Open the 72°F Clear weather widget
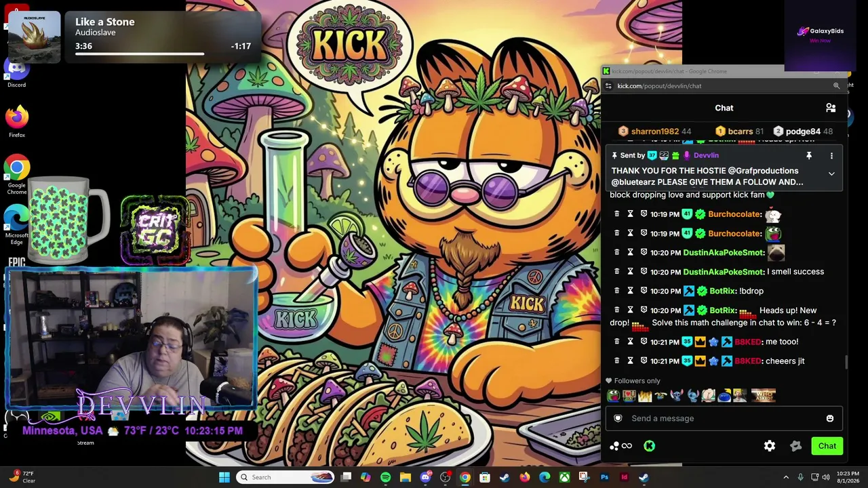Viewport: 868px width, 488px height. pyautogui.click(x=22, y=477)
